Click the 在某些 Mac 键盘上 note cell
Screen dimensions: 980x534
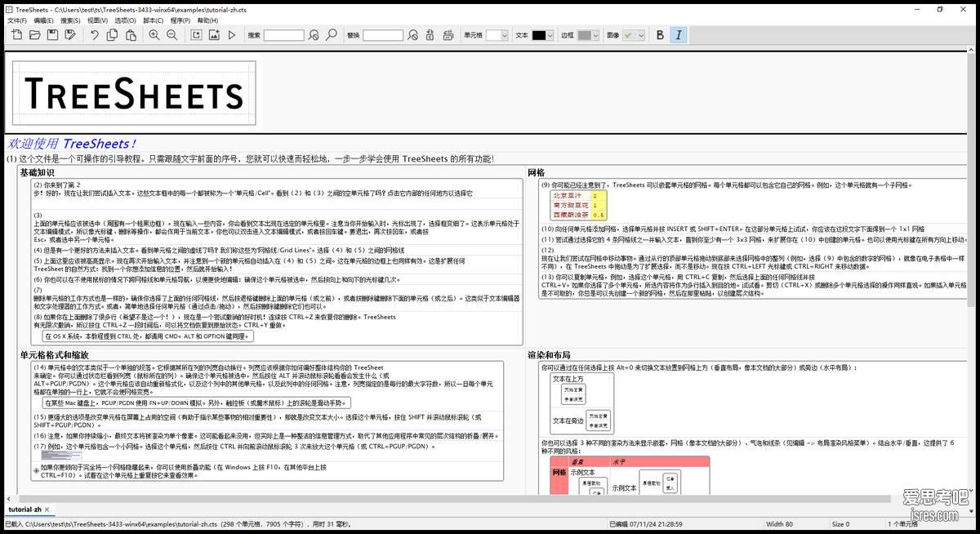(195, 403)
